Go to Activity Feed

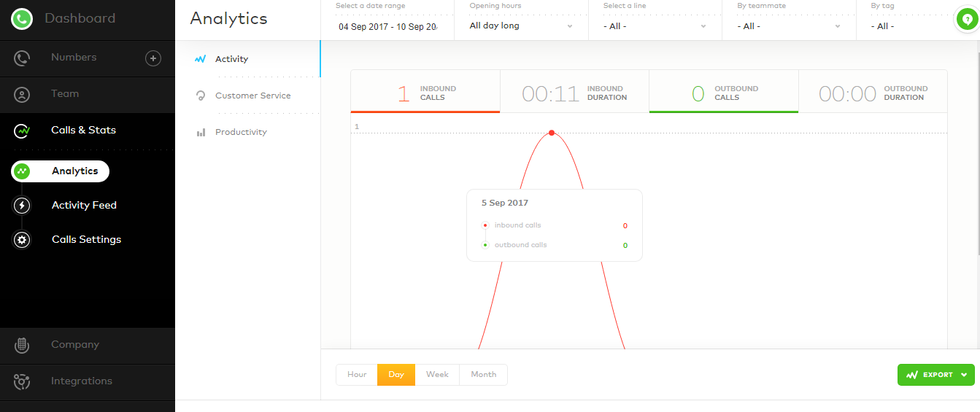84,206
